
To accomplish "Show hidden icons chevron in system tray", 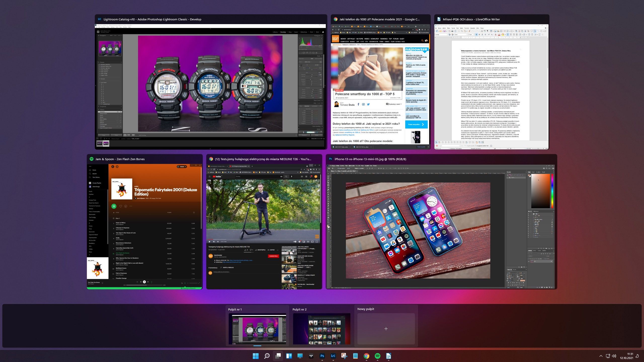I will (601, 356).
